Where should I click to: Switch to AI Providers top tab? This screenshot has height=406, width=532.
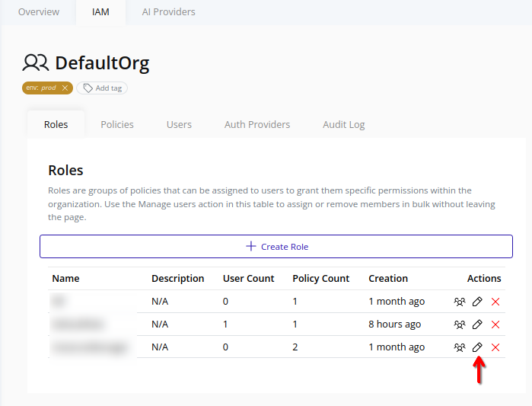(168, 12)
